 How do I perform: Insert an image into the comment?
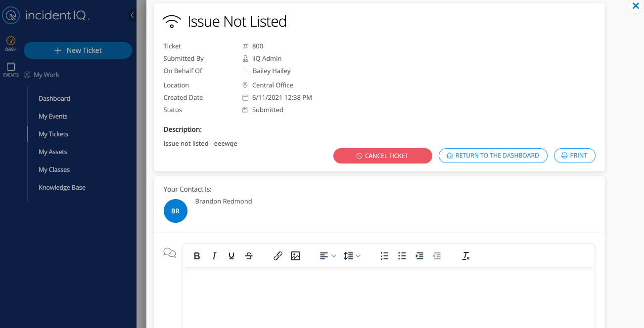pyautogui.click(x=295, y=256)
